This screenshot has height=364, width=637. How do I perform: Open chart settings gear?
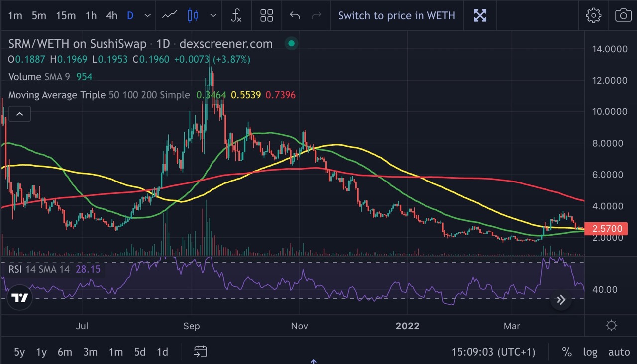point(593,15)
